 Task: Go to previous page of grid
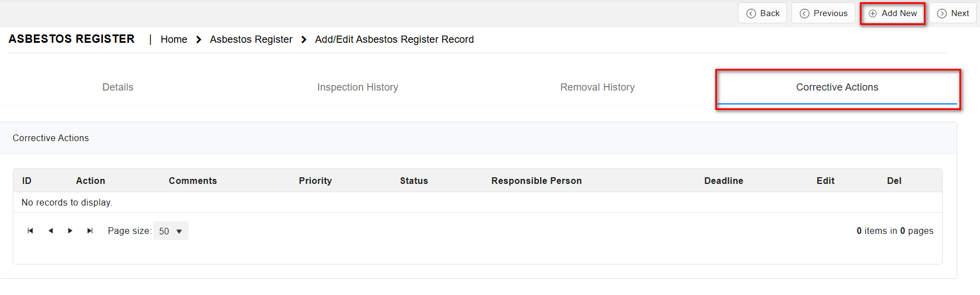[x=51, y=231]
